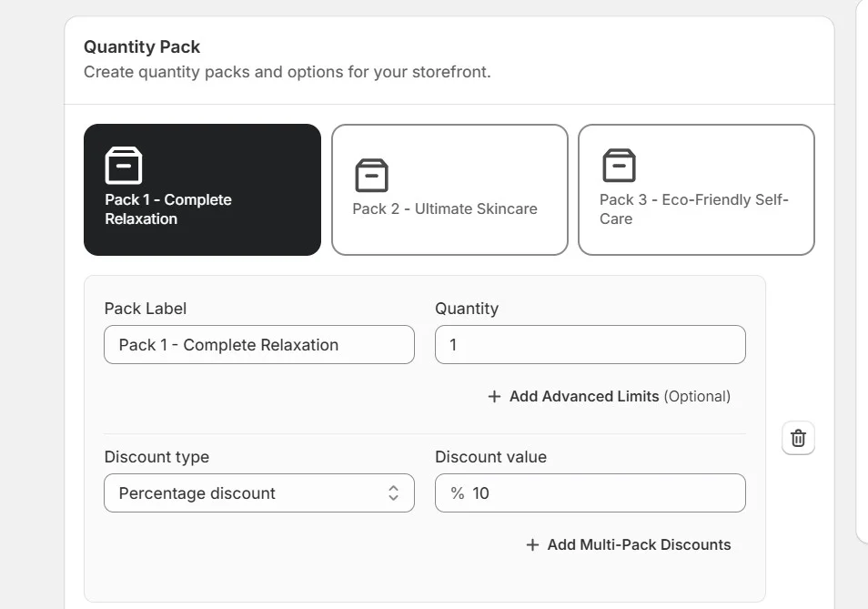Switch to Pack 2 - Ultimate Skincare tab
This screenshot has height=609, width=868.
coord(449,189)
